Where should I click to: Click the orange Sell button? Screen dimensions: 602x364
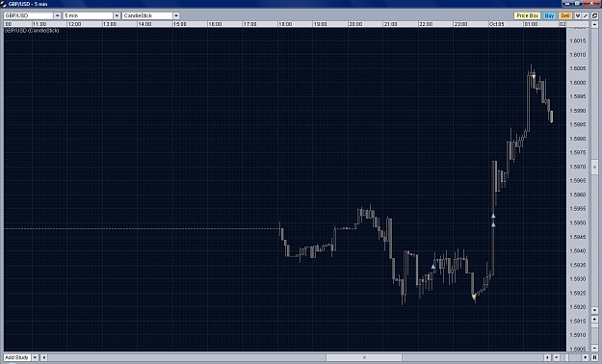pyautogui.click(x=565, y=15)
